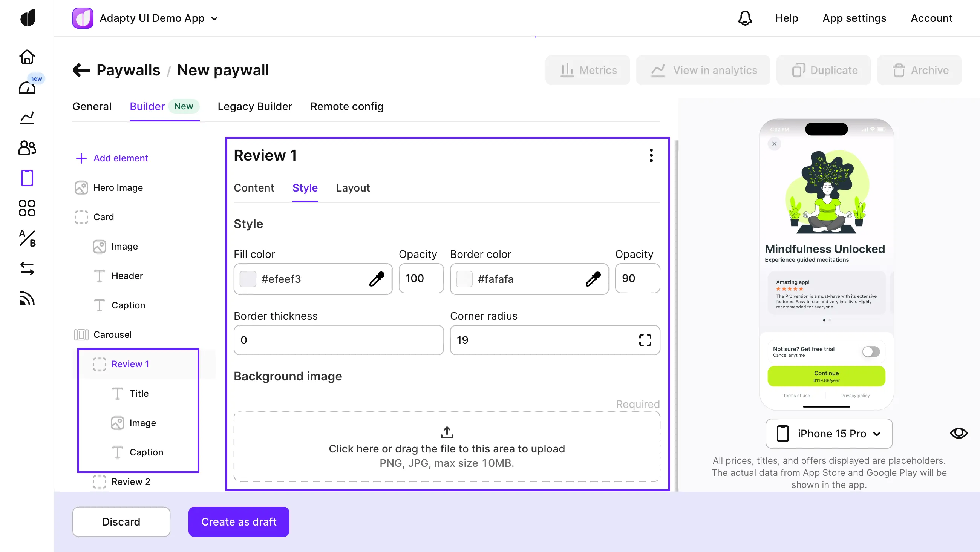
Task: Open the Remote config tab
Action: (x=346, y=107)
